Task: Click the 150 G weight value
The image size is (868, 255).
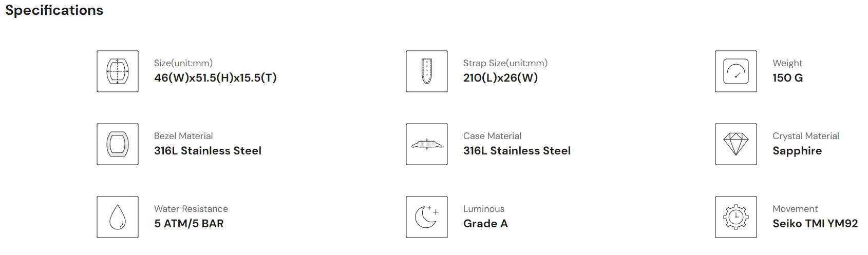Action: (787, 78)
